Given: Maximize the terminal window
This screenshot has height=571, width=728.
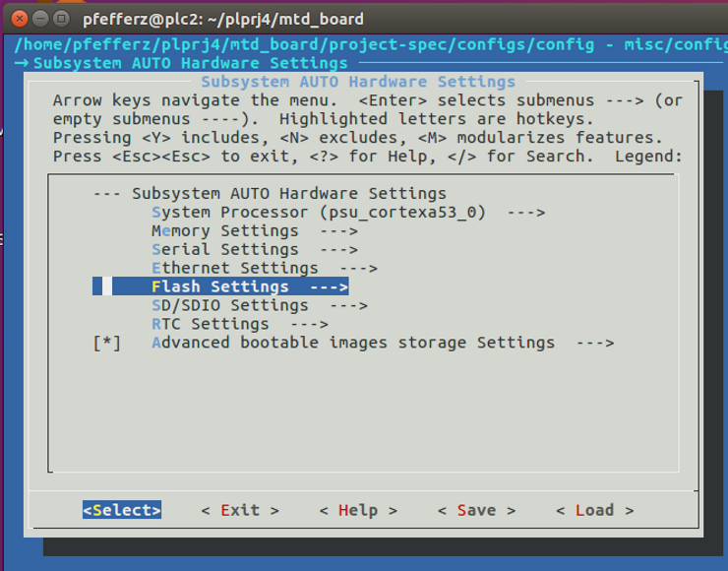Looking at the screenshot, I should tap(61, 19).
